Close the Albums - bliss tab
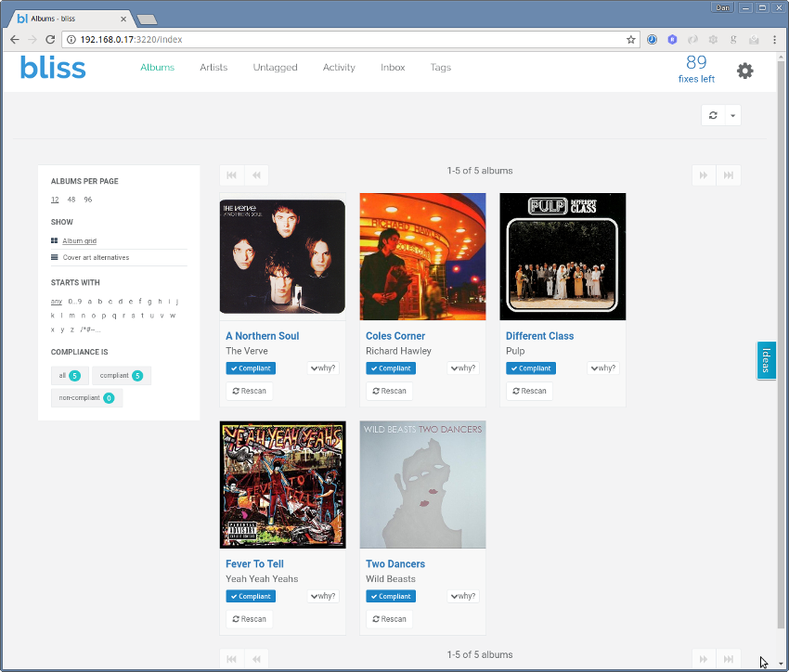789x672 pixels. (123, 19)
